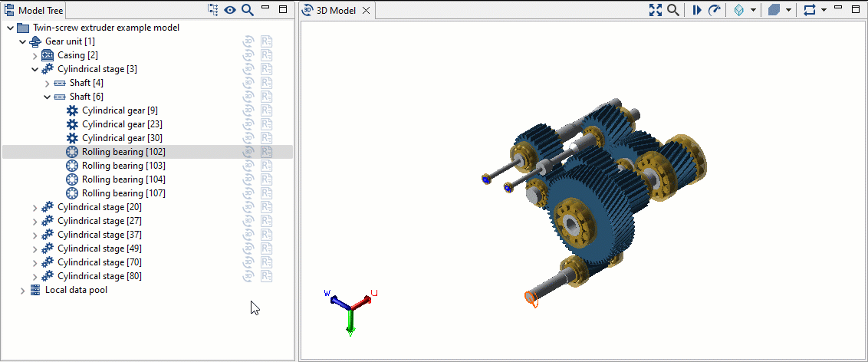Click fit-to-view icon in 3D Model toolbar

[656, 10]
